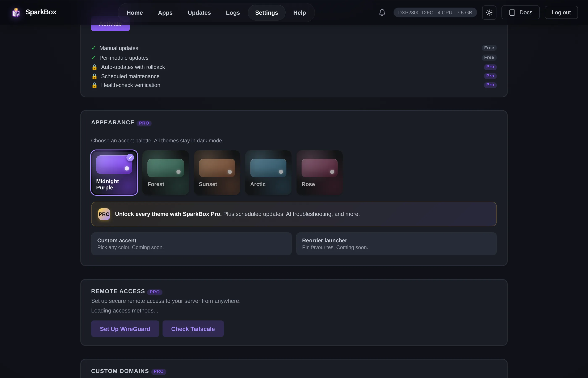The width and height of the screenshot is (588, 378).
Task: Click the 'Set up secure remote access' description
Action: pos(166,301)
